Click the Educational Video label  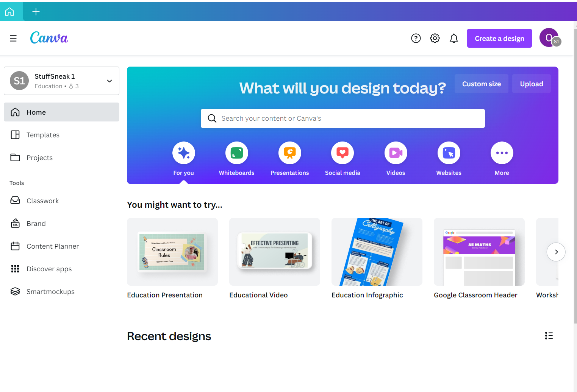click(x=258, y=295)
